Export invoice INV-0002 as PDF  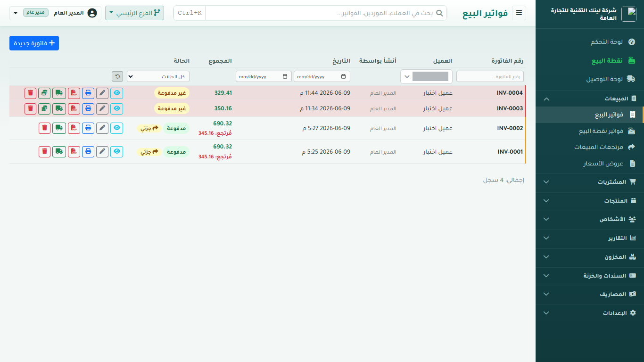[74, 128]
